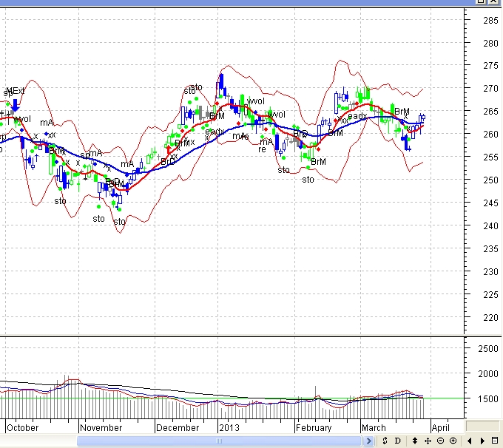Click the horizontal scrollbar right arrow
Screen dimensions: 503x448
[x=368, y=441]
